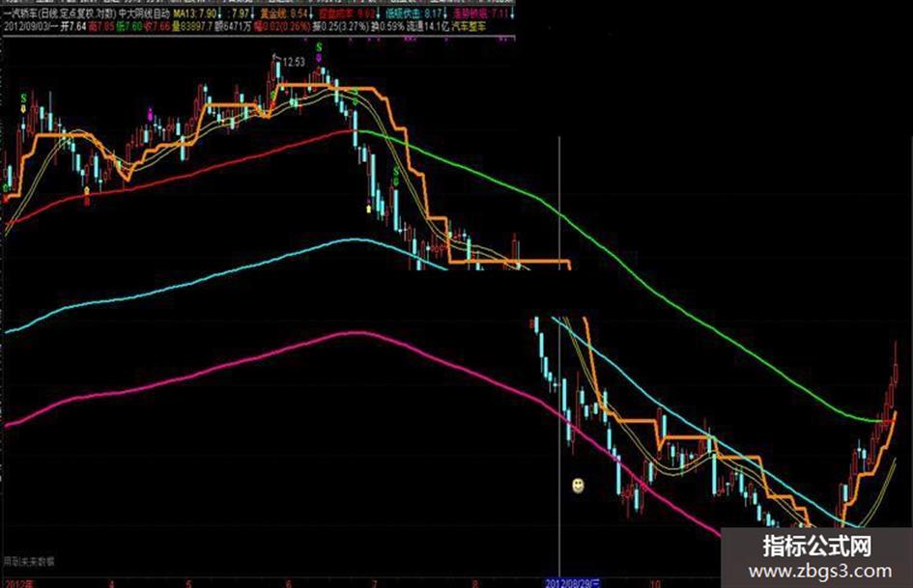
Task: Click month 6 on the time axis
Action: click(x=288, y=583)
